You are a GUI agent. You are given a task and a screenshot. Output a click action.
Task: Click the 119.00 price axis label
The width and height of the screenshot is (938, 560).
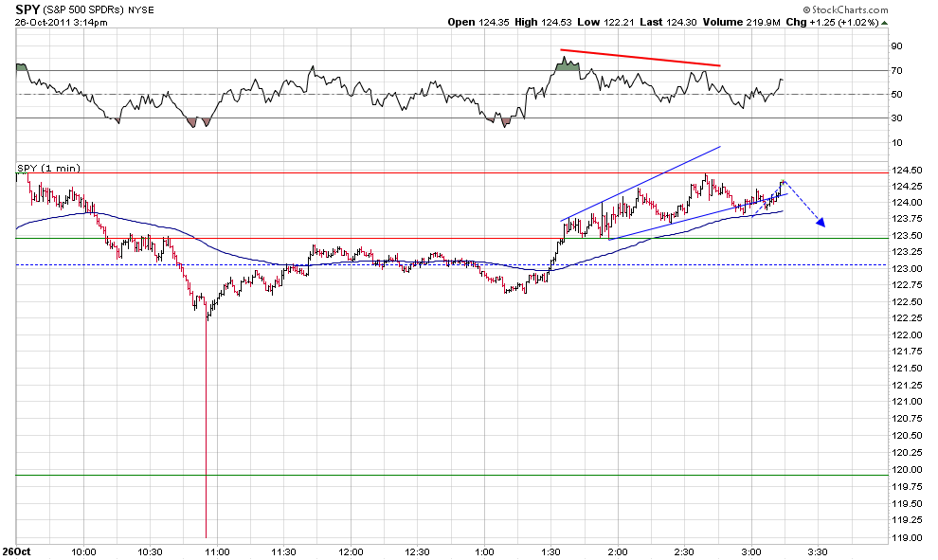coord(907,538)
